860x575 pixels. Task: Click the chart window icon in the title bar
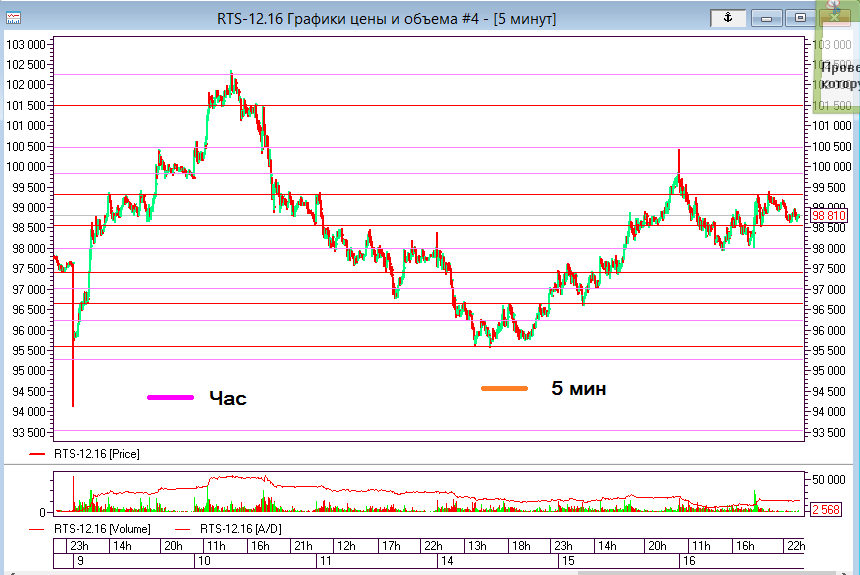[x=13, y=18]
